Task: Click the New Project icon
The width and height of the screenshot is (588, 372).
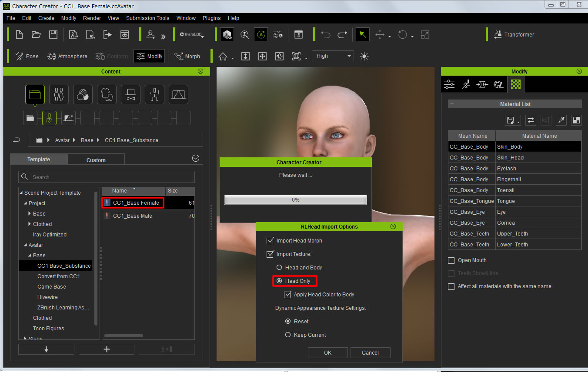Action: pos(19,35)
